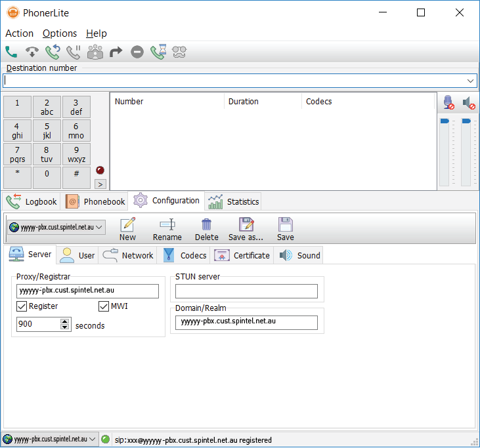The width and height of the screenshot is (480, 448).
Task: Toggle the Register checkbox
Action: [22, 306]
